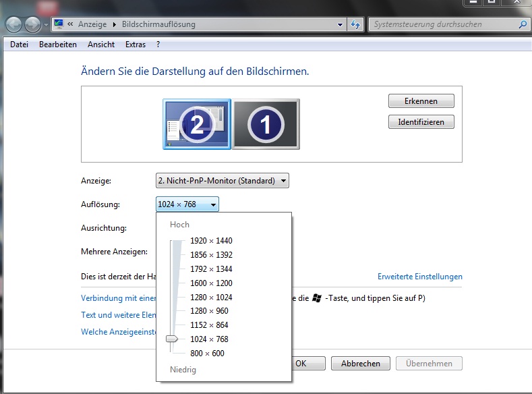Choose resolution 1920 × 1440
This screenshot has width=532, height=394.
pyautogui.click(x=211, y=241)
